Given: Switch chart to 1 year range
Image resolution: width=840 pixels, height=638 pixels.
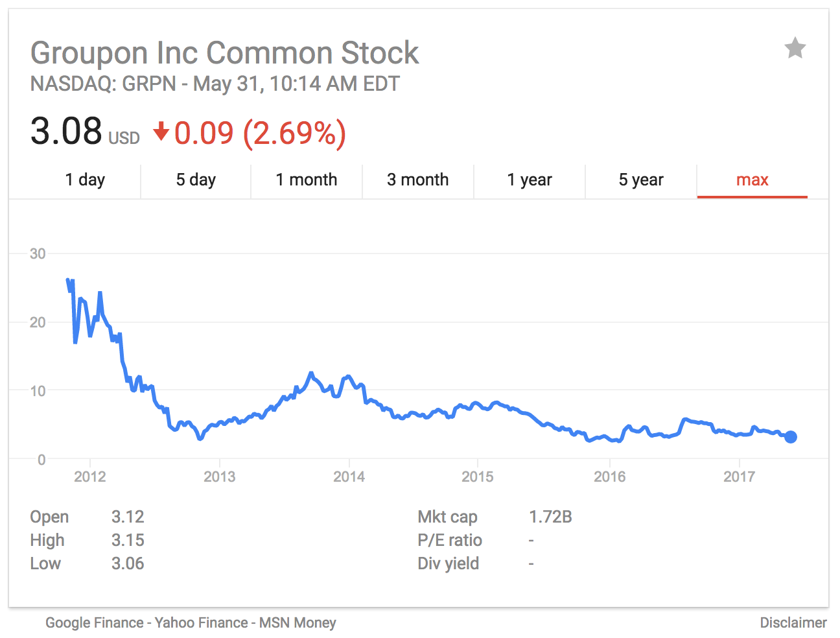Looking at the screenshot, I should coord(530,180).
